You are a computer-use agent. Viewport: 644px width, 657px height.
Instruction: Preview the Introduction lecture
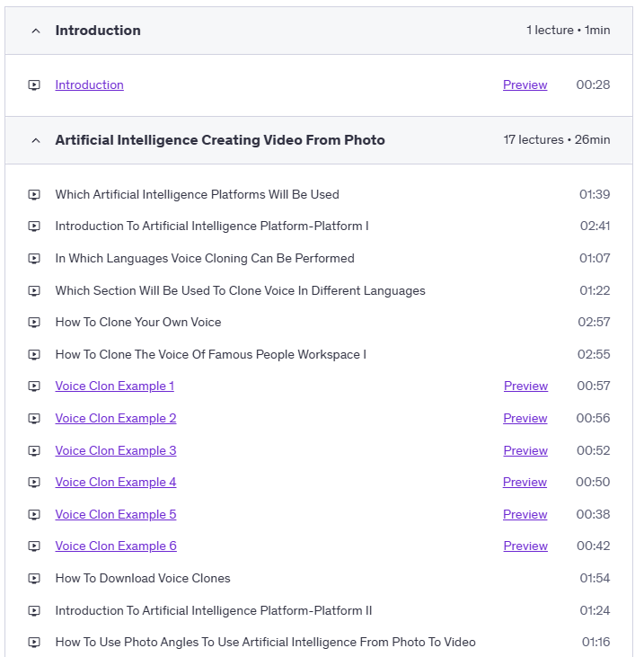tap(525, 85)
